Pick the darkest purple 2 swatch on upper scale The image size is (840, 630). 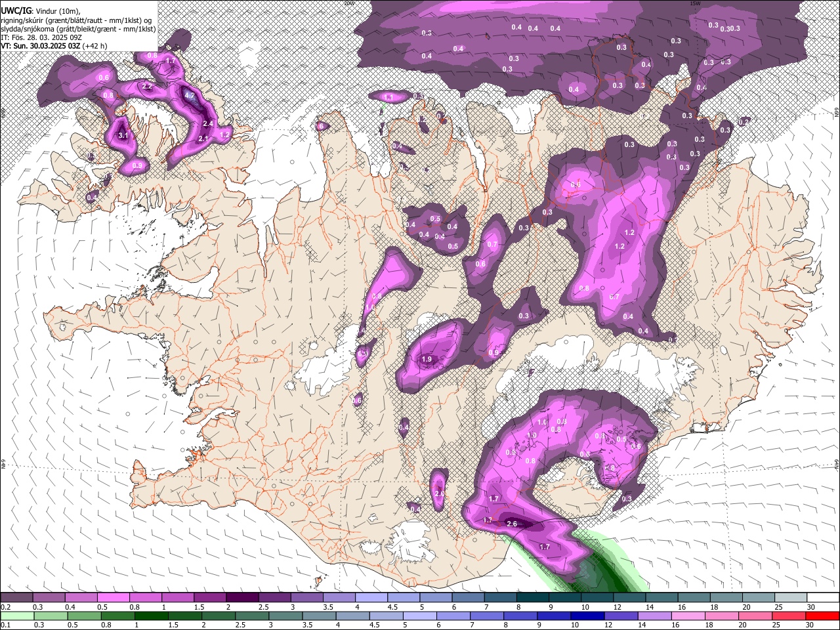coord(241,597)
